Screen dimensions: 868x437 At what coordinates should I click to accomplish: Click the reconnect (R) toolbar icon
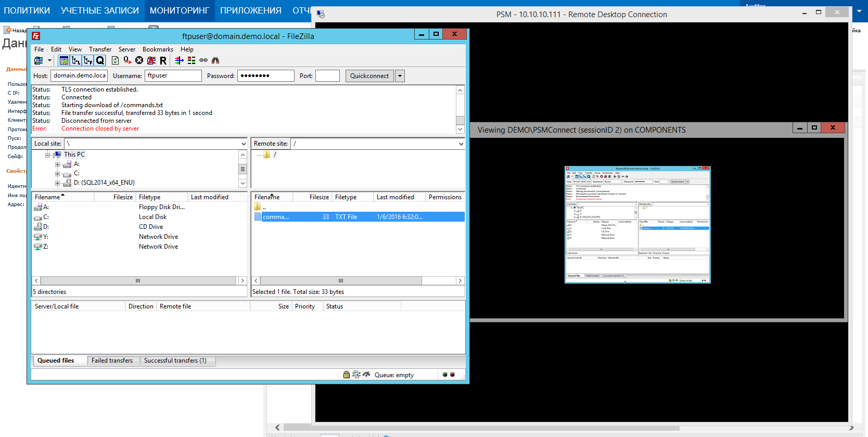pyautogui.click(x=163, y=60)
